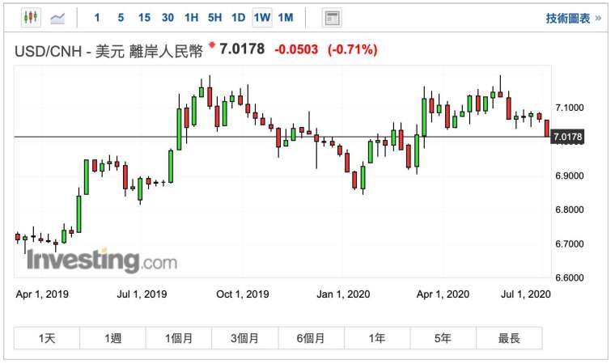The height and width of the screenshot is (364, 615).
Task: Show the 5年 time range
Action: point(443,338)
